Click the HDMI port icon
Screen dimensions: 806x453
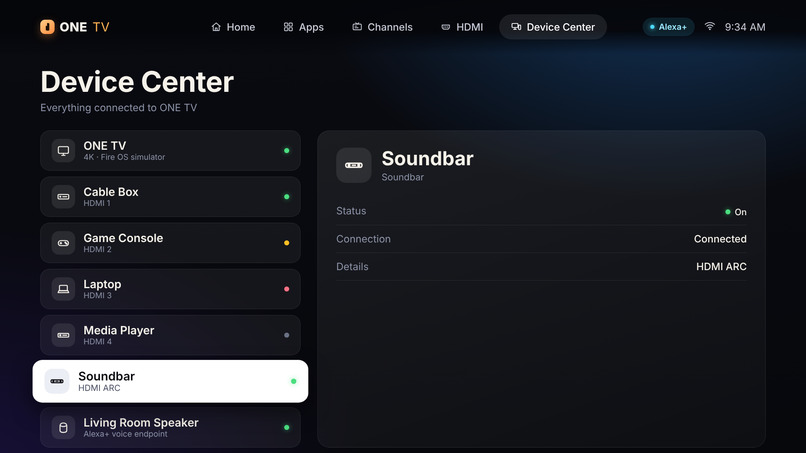[446, 27]
